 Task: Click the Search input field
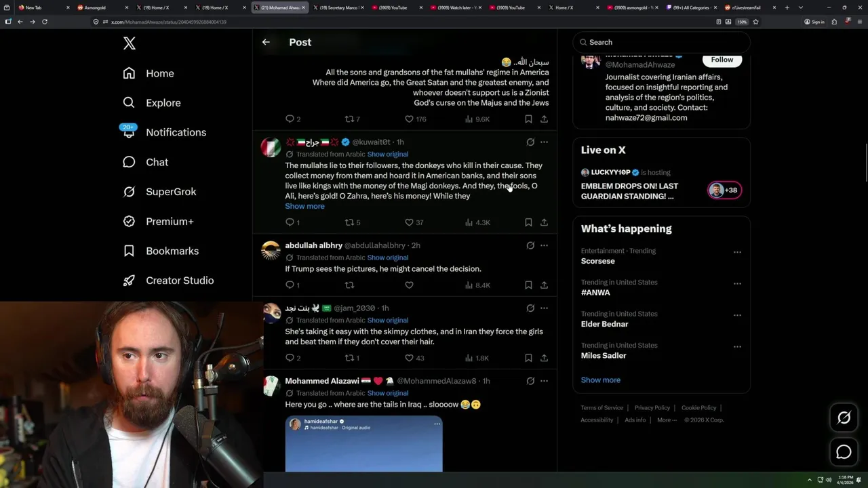click(662, 42)
